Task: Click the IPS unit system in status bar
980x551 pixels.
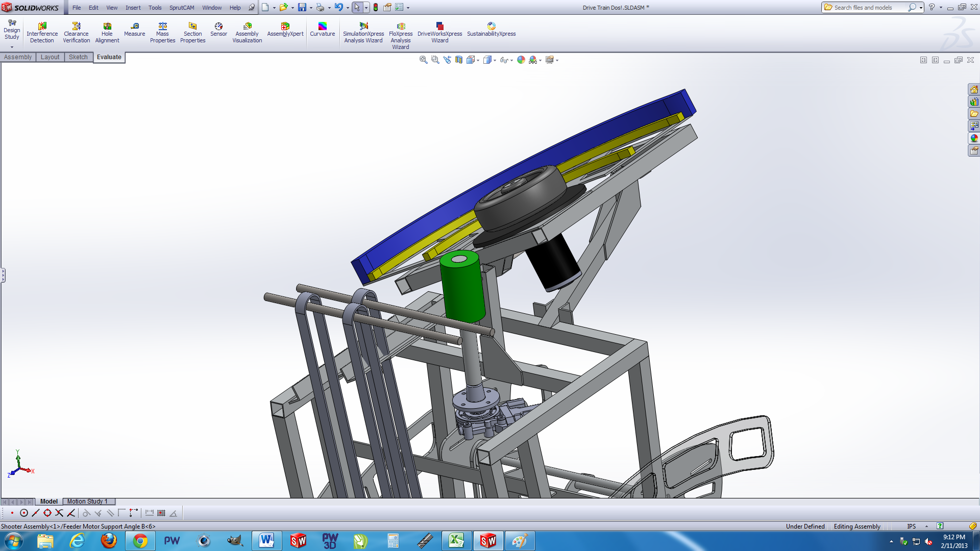Action: tap(911, 527)
